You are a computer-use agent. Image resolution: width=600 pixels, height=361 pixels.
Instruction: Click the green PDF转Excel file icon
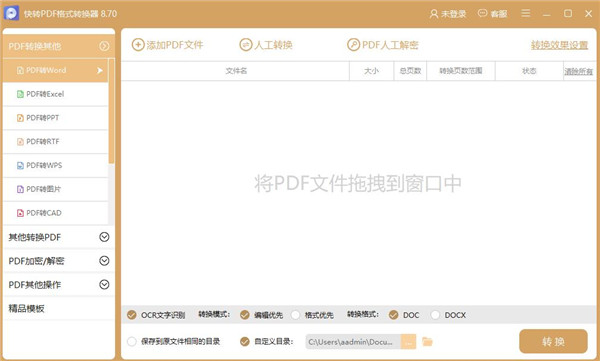tap(20, 94)
